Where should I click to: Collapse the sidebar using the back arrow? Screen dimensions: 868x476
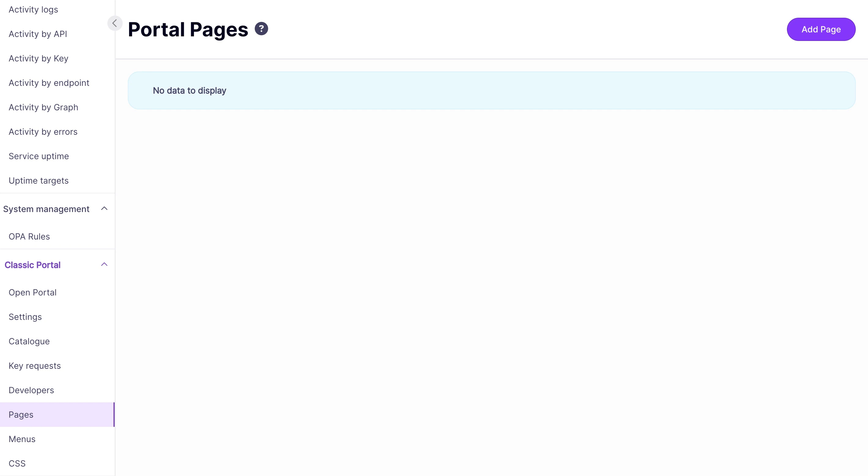tap(115, 23)
